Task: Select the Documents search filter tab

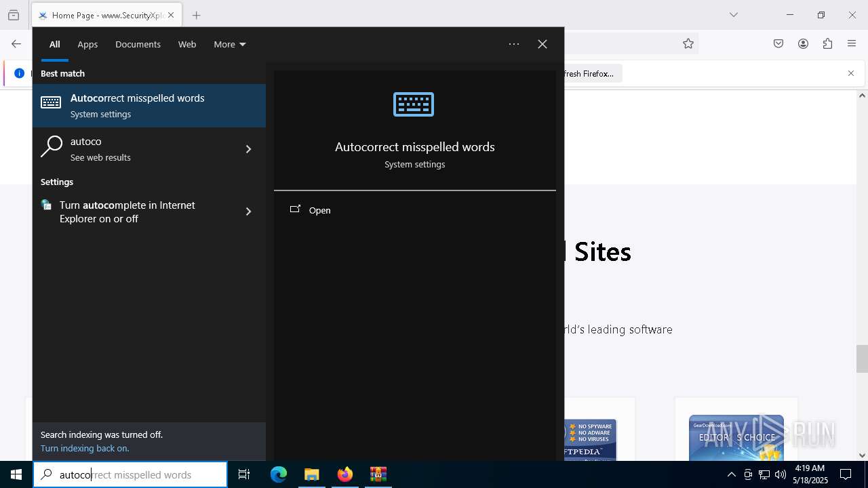Action: [x=138, y=44]
